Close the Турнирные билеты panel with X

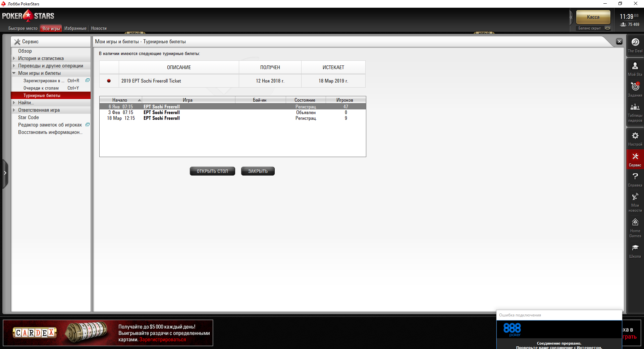(619, 42)
